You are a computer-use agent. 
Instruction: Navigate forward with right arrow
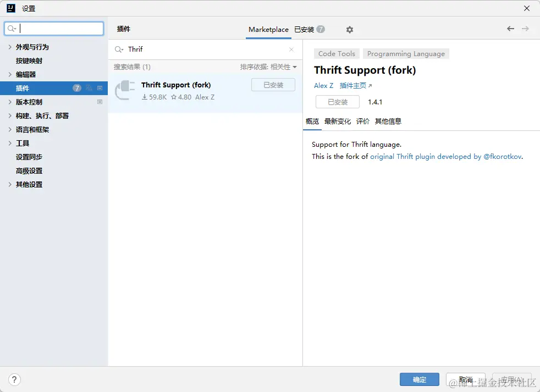coord(525,29)
